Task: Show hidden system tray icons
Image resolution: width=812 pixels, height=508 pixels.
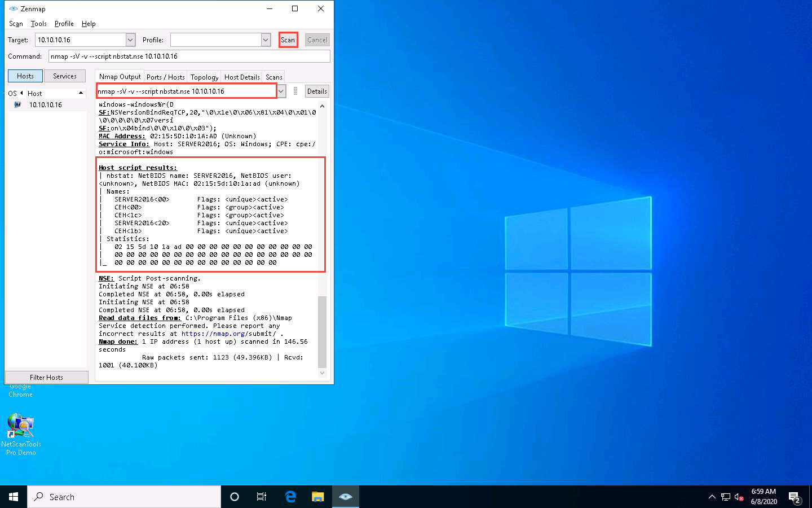Action: tap(712, 497)
